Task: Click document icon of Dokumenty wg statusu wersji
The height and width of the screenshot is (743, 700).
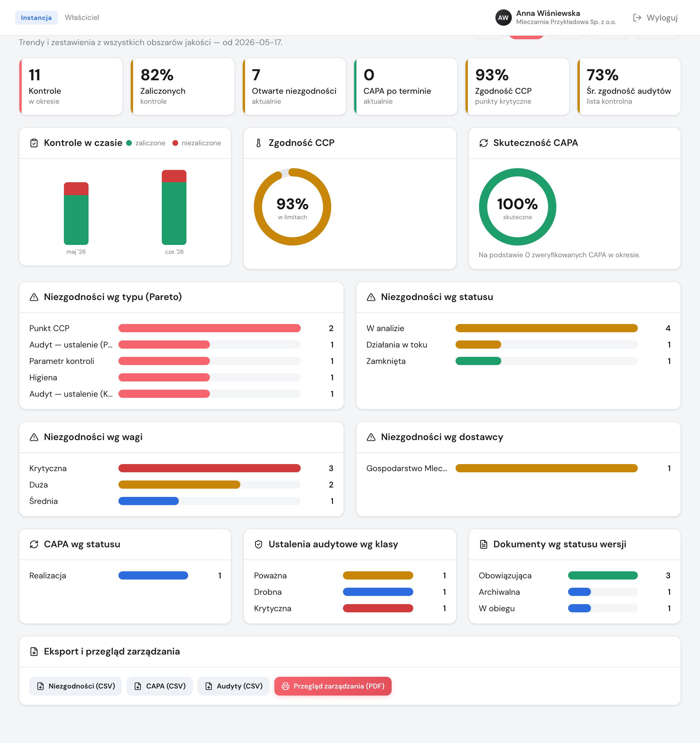Action: pos(483,544)
